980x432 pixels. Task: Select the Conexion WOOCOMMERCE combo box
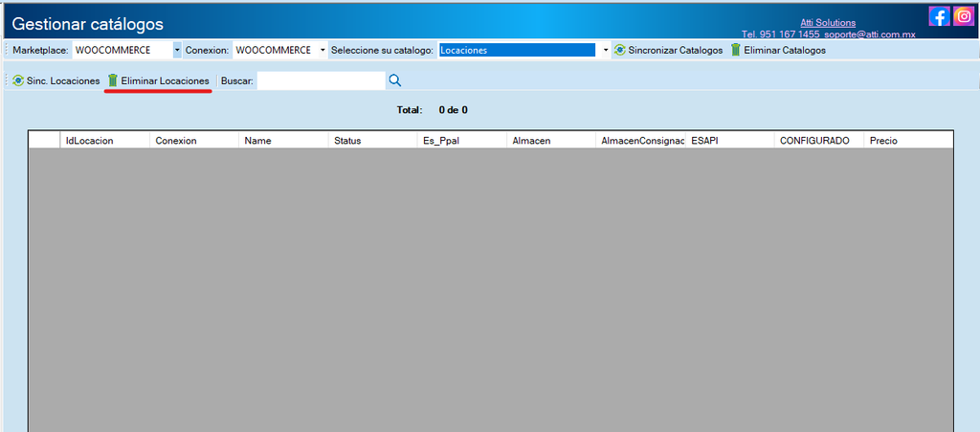[x=280, y=50]
